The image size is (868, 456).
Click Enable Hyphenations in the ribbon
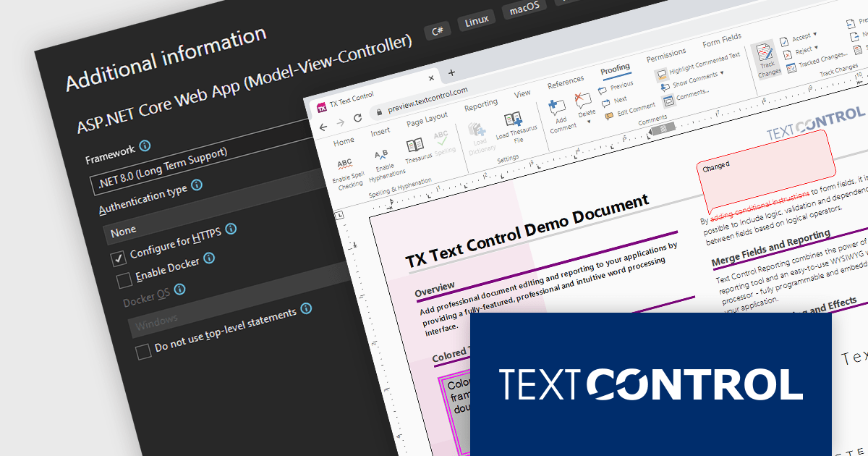[381, 154]
